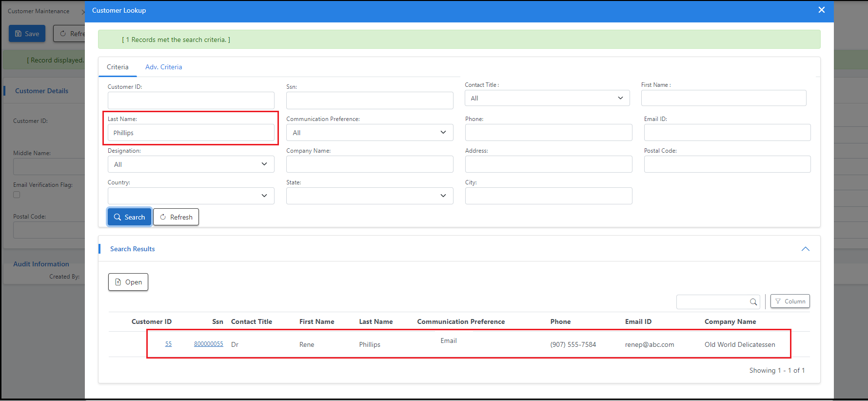
Task: Open the Communication Preference dropdown
Action: pyautogui.click(x=369, y=133)
